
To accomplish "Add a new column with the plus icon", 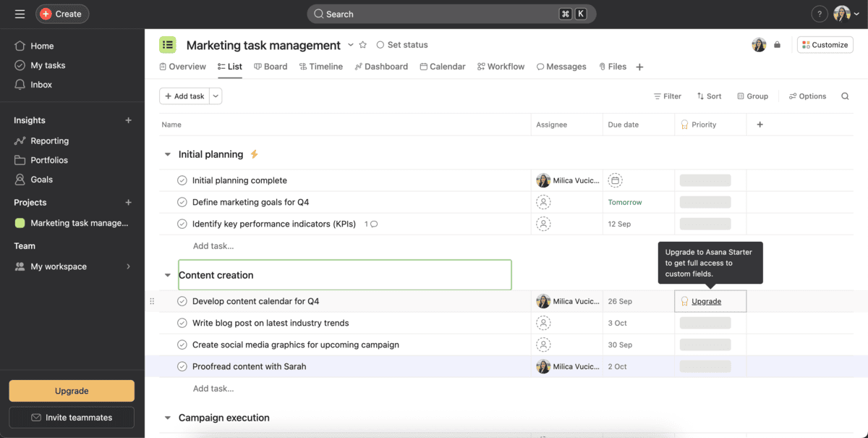I will [759, 125].
